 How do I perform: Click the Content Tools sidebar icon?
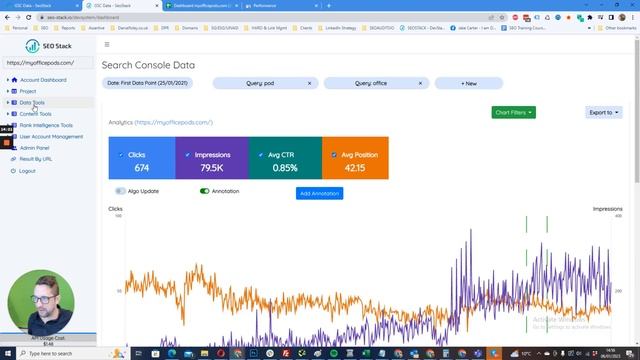pos(14,114)
